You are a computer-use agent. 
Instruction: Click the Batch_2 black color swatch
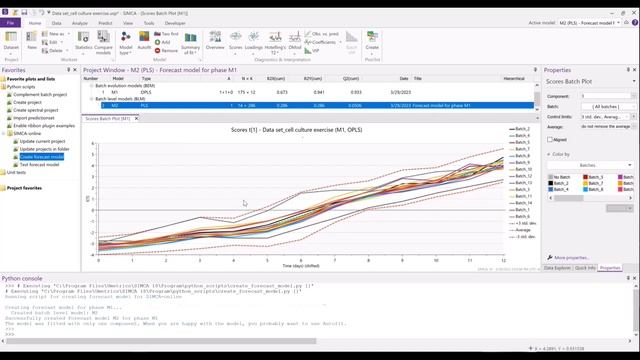coord(551,183)
